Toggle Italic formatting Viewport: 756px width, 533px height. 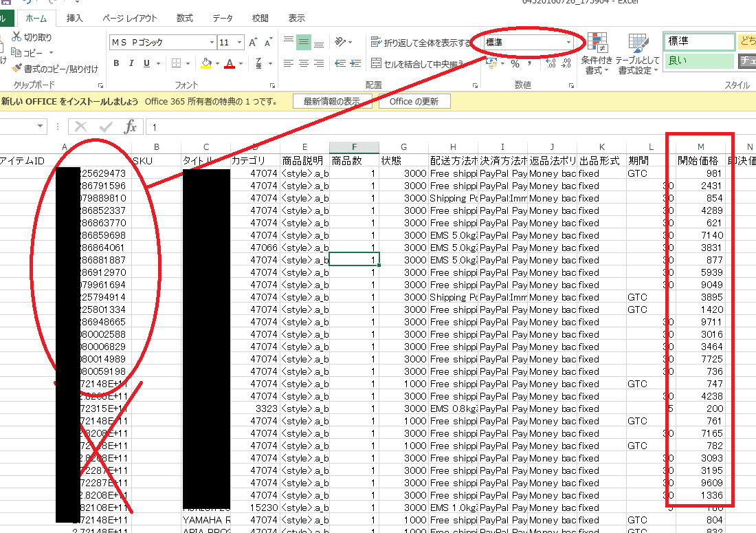point(131,63)
